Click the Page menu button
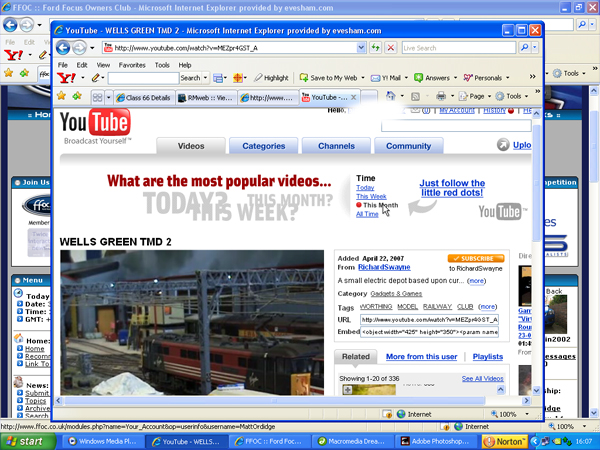The image size is (600, 450). 473,96
